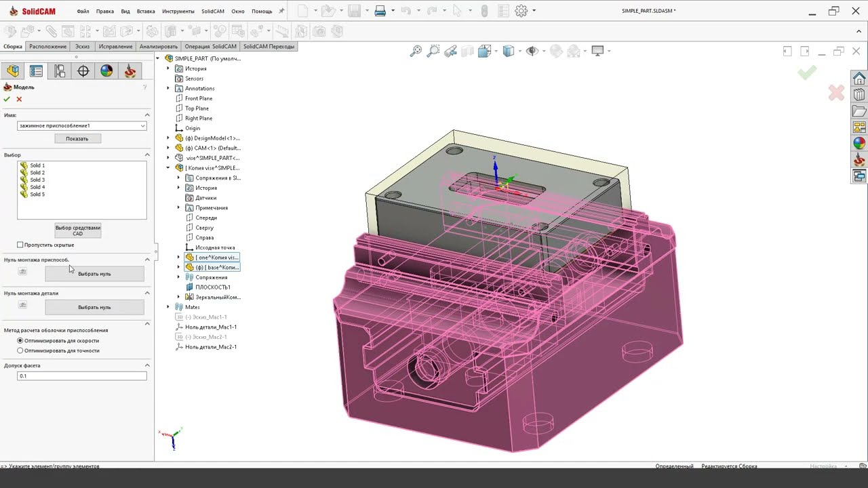The image size is (868, 488).
Task: Toggle the Пропустить скрытые checkbox
Action: 20,245
